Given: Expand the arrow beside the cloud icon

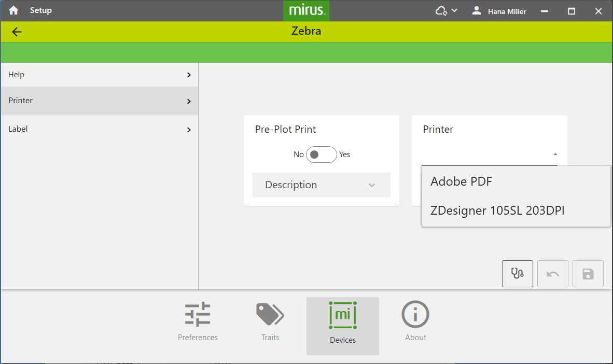Looking at the screenshot, I should click(454, 10).
